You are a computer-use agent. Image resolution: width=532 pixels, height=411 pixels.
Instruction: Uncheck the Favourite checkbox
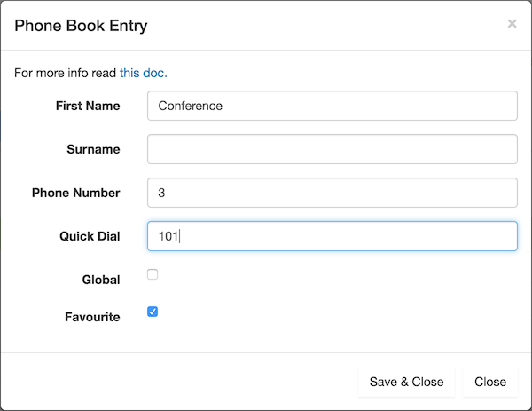(x=153, y=312)
